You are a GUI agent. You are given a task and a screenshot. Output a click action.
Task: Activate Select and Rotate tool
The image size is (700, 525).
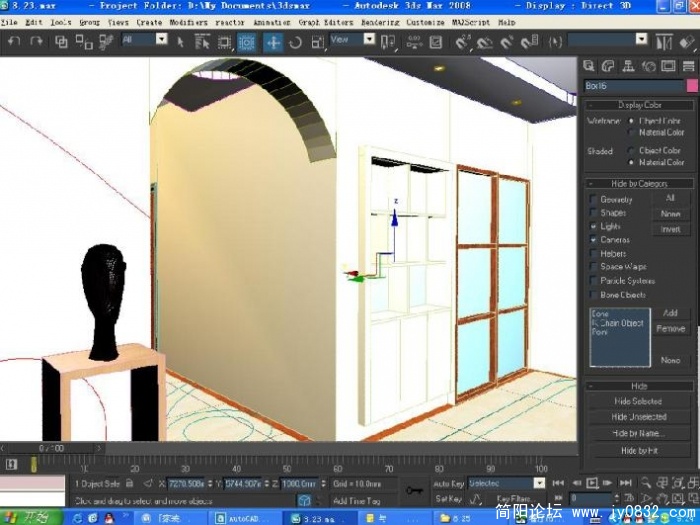click(296, 43)
